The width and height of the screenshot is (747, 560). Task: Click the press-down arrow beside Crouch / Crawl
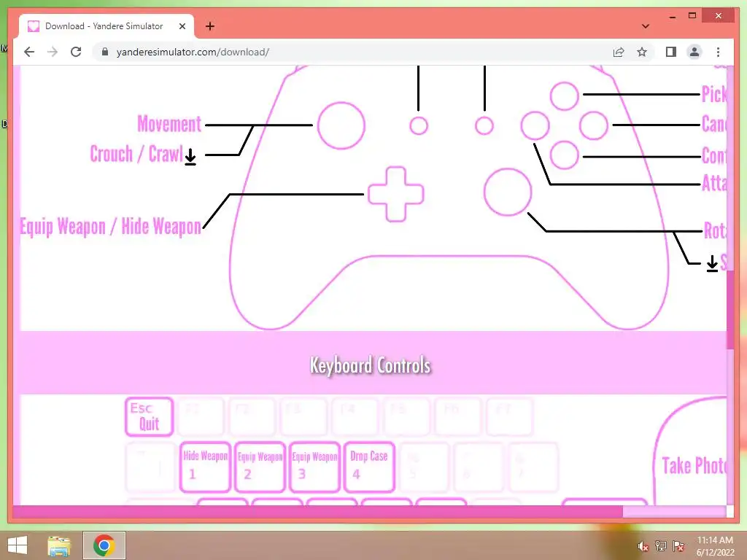(190, 157)
